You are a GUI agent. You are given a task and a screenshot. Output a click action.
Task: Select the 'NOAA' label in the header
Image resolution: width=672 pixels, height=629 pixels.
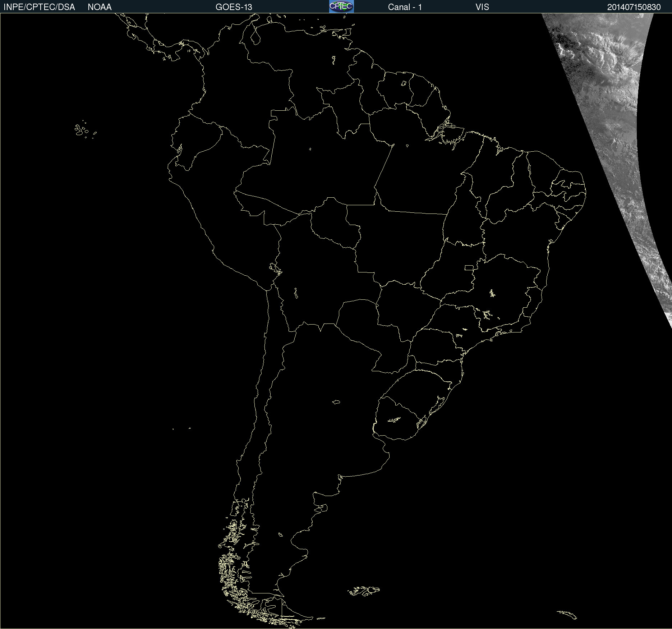point(100,7)
